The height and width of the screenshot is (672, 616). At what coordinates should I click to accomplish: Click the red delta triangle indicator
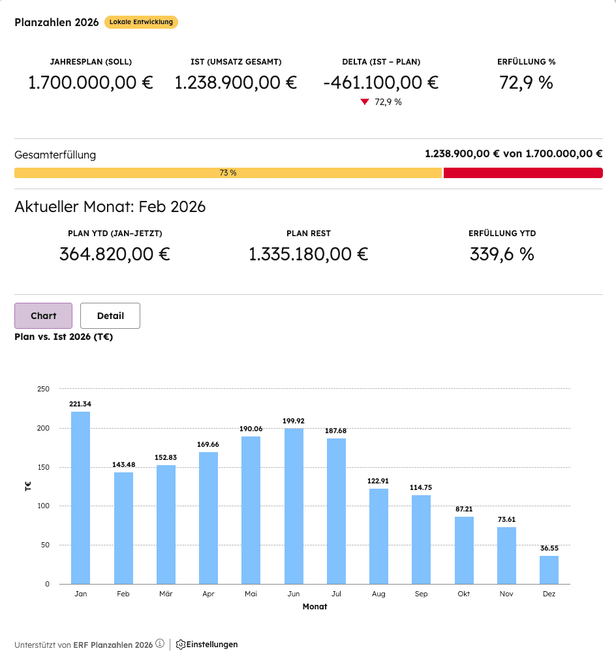click(x=365, y=102)
